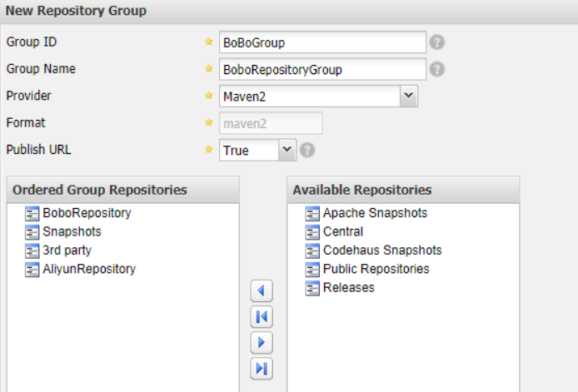Click the move-left arrow button
Image resolution: width=578 pixels, height=392 pixels.
point(262,290)
